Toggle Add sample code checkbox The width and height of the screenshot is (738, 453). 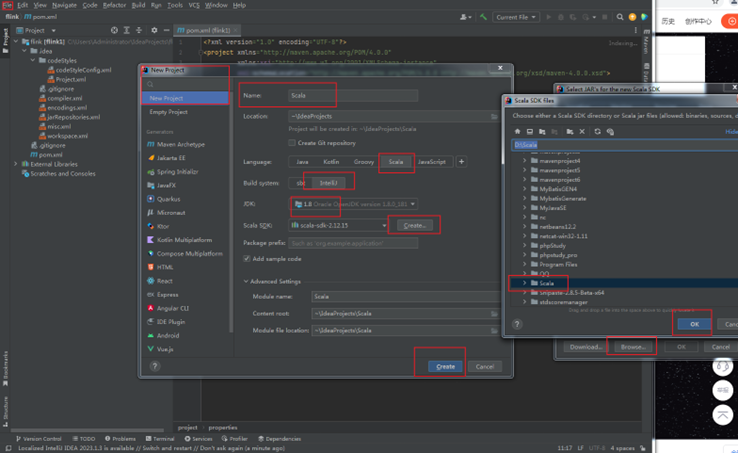point(247,259)
